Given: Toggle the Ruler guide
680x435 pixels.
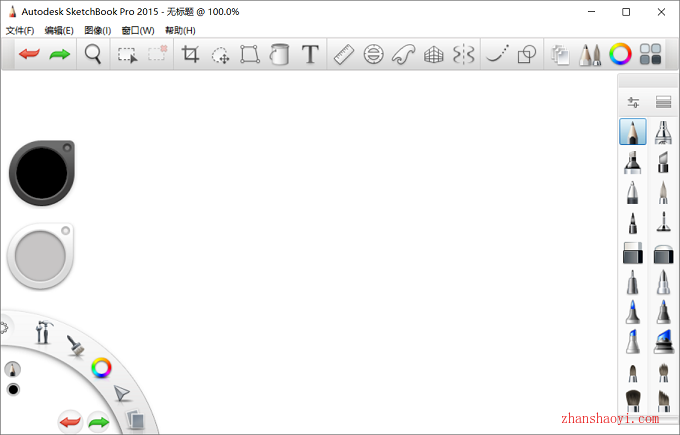Looking at the screenshot, I should tap(344, 54).
